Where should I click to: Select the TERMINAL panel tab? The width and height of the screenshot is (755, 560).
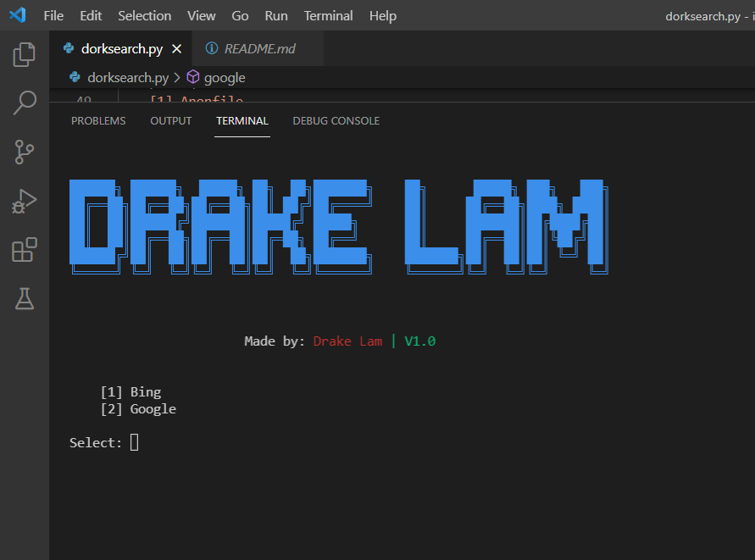tap(242, 121)
